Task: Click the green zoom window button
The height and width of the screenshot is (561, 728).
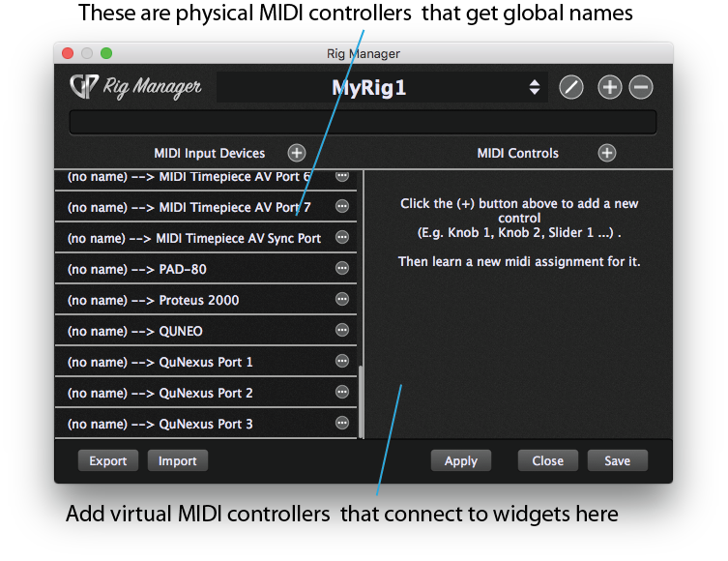Action: point(106,53)
